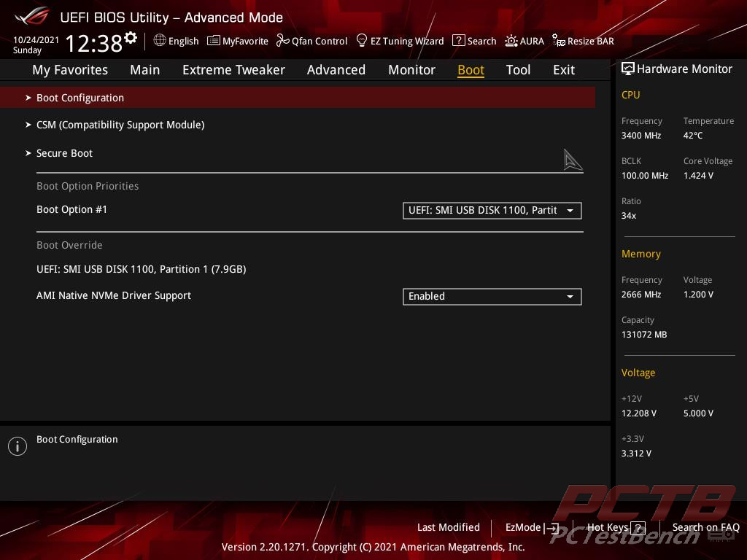Click CPU Frequency value 3400 MHz
This screenshot has width=747, height=560.
(641, 135)
